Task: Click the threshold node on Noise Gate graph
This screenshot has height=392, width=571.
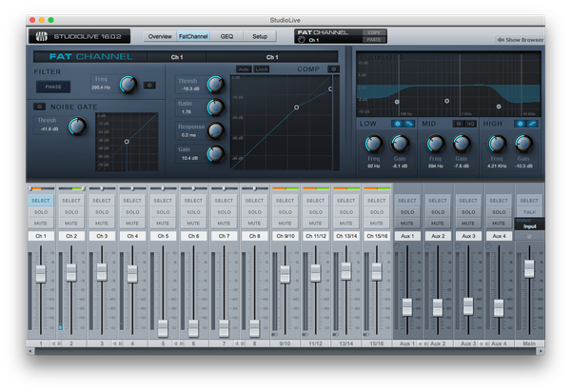Action: 127,142
